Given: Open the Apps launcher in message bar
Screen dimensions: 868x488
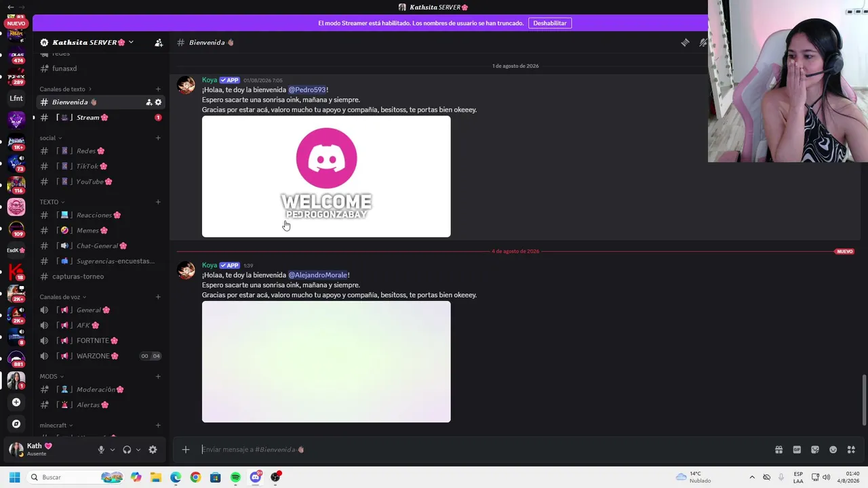Looking at the screenshot, I should point(851,449).
